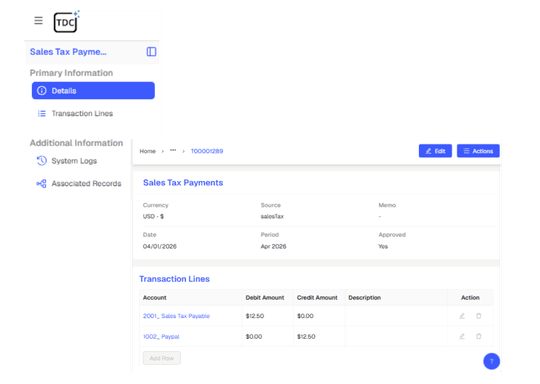
Task: Click the Add Row button
Action: (162, 358)
